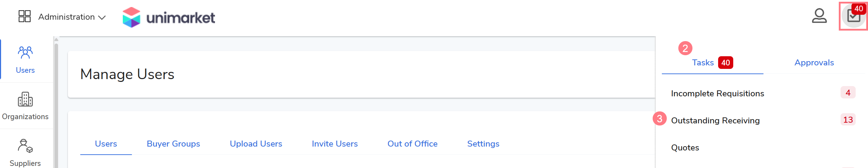This screenshot has height=168, width=868.
Task: Open the Quotes task item
Action: coord(685,148)
